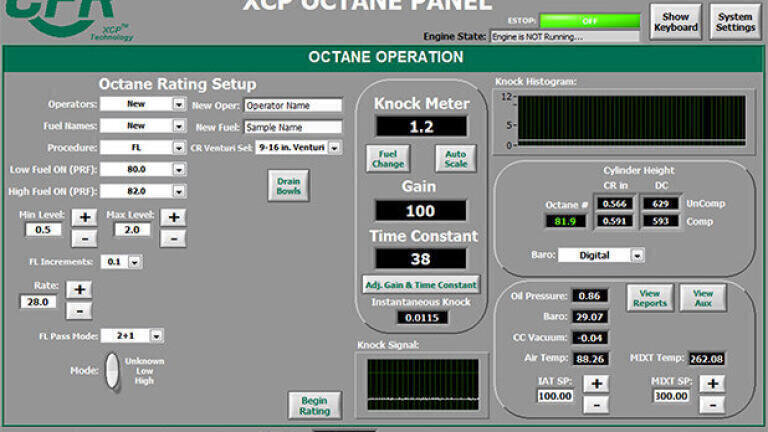Click the Baro reading 29.07
The width and height of the screenshot is (768, 432).
click(x=589, y=317)
